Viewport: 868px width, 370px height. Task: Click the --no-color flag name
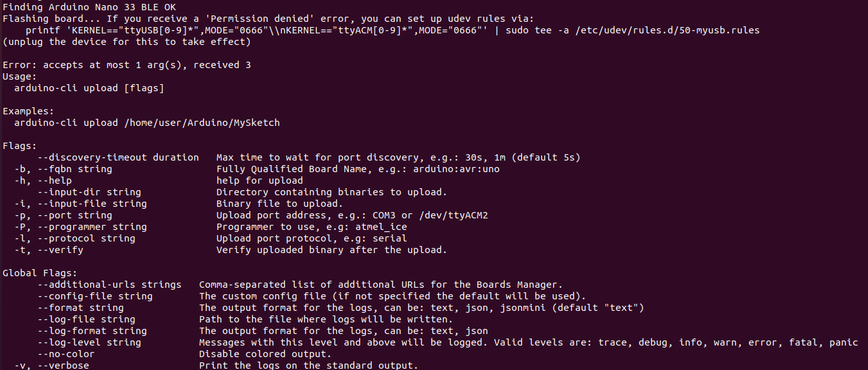click(66, 354)
